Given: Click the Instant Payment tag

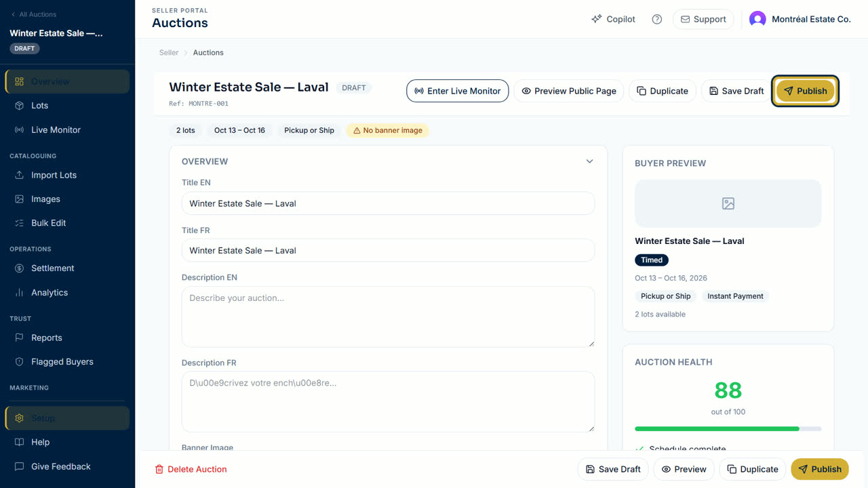Looking at the screenshot, I should (x=735, y=296).
